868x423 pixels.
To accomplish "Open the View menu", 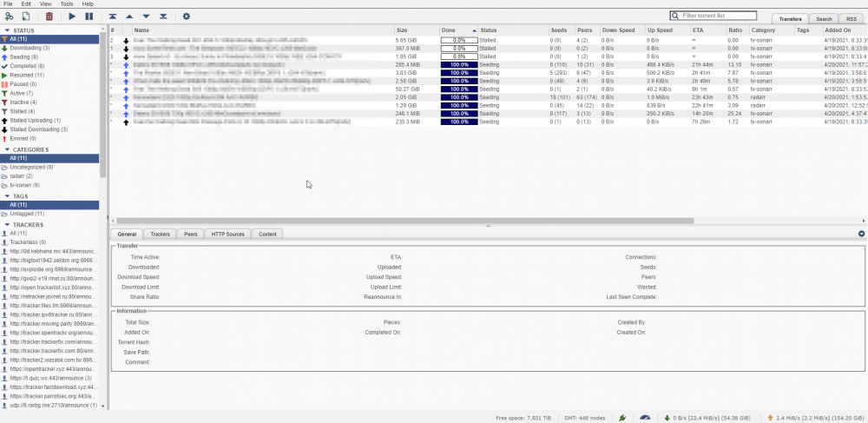I will pyautogui.click(x=45, y=3).
